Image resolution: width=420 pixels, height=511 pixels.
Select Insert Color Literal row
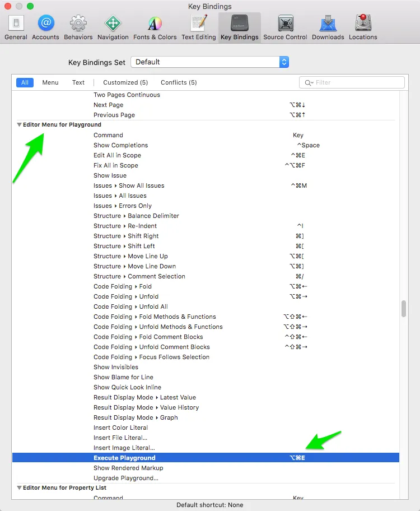(206, 428)
